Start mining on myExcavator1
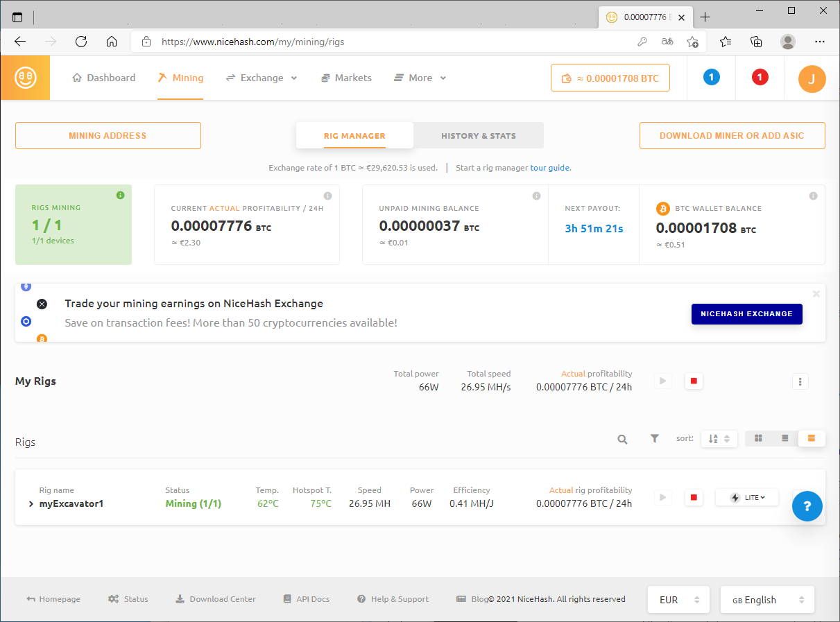The width and height of the screenshot is (840, 622). [662, 497]
